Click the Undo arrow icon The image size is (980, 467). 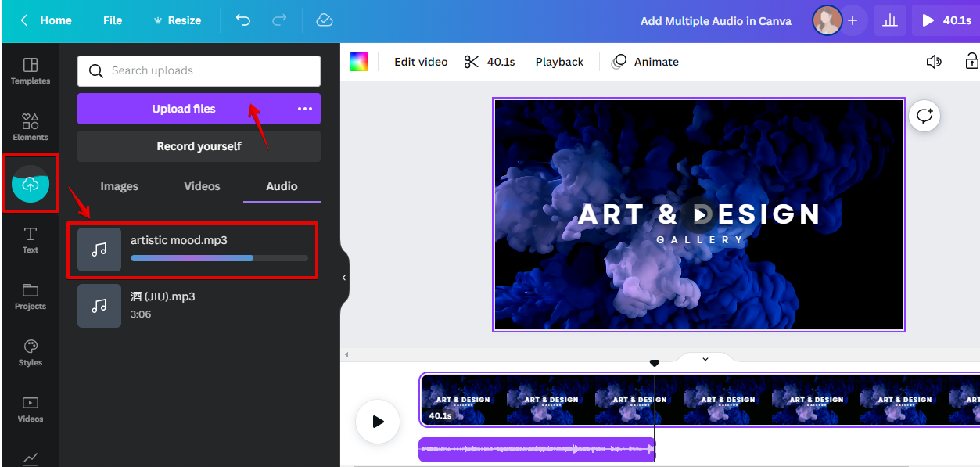[242, 20]
